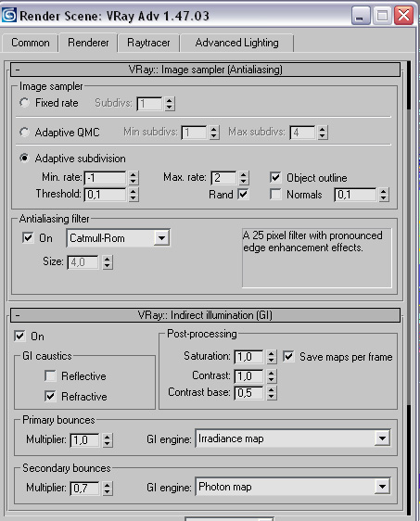
Task: Collapse the Image sampler (Antialiasing) rollout
Action: (x=205, y=70)
